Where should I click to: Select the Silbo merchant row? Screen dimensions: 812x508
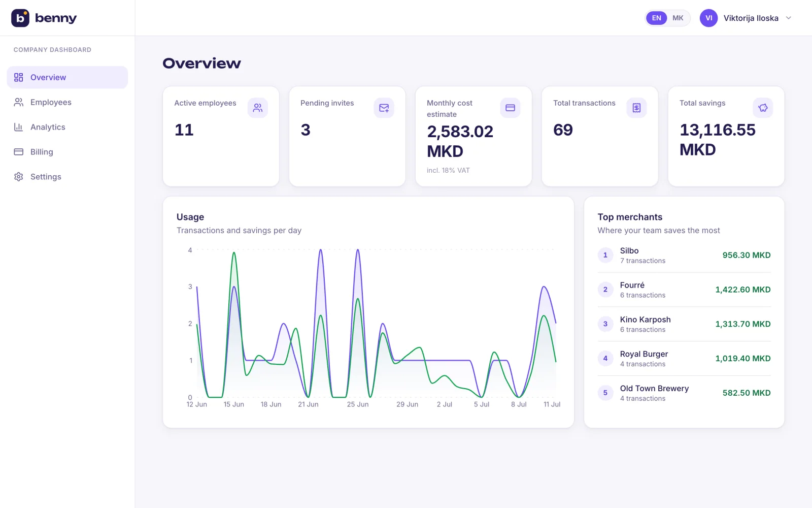coord(684,255)
